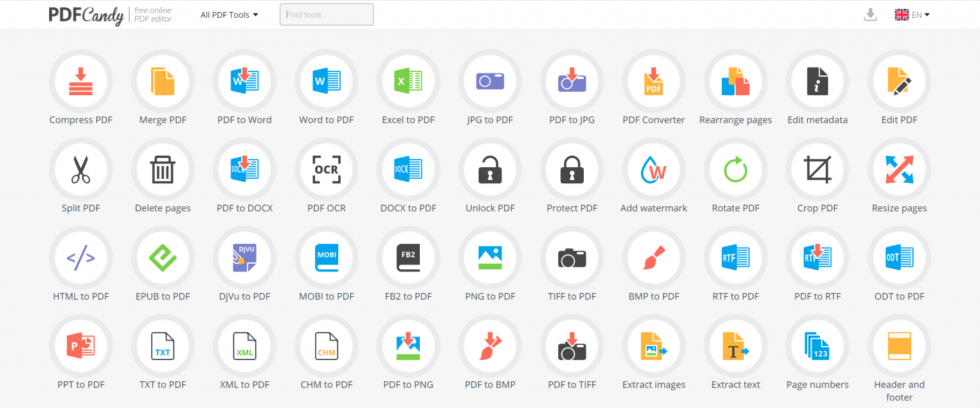Image resolution: width=980 pixels, height=408 pixels.
Task: Click the Delete pages trash icon
Action: pyautogui.click(x=163, y=169)
